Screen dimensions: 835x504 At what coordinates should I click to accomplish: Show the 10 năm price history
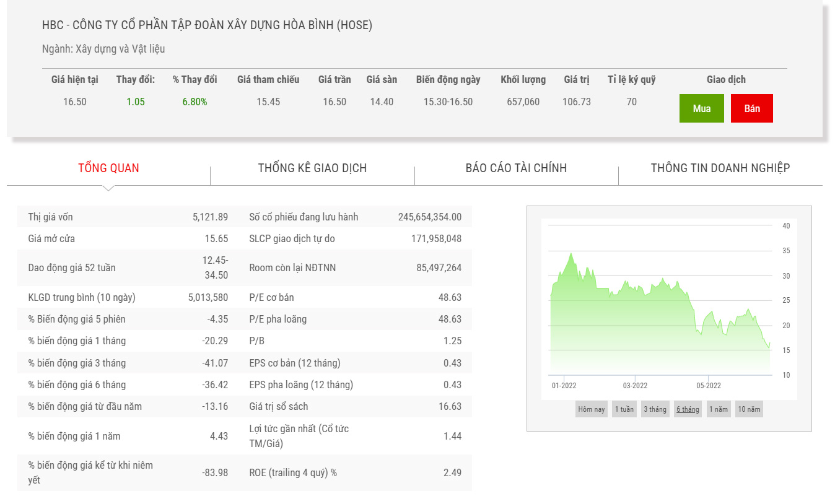(749, 409)
